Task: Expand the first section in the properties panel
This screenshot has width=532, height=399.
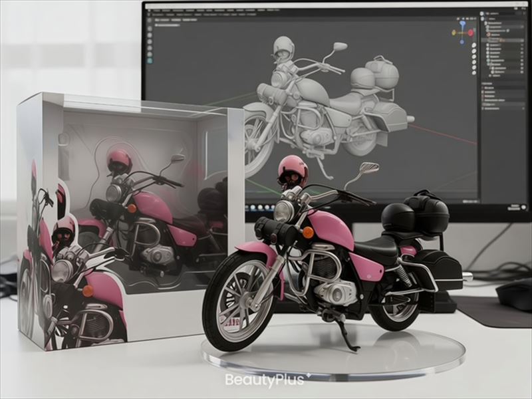Action: pos(483,86)
